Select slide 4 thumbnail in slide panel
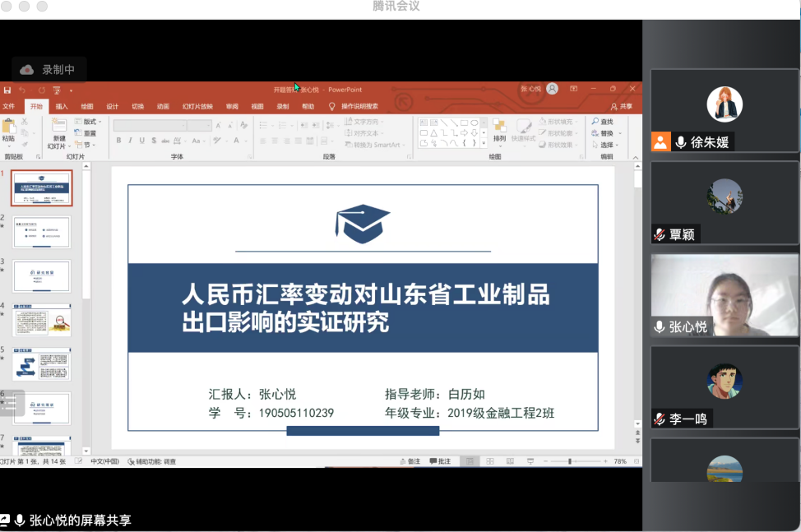The image size is (801, 532). tap(42, 320)
